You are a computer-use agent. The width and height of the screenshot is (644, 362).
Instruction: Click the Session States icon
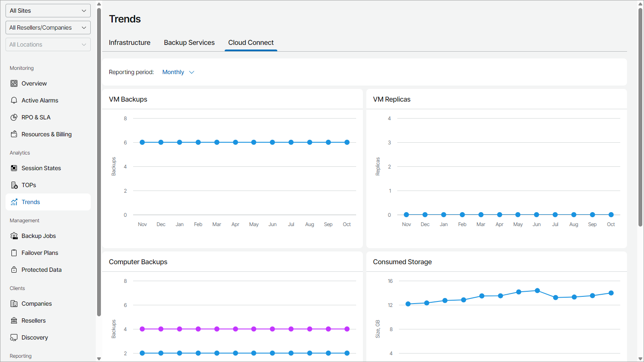pyautogui.click(x=14, y=168)
